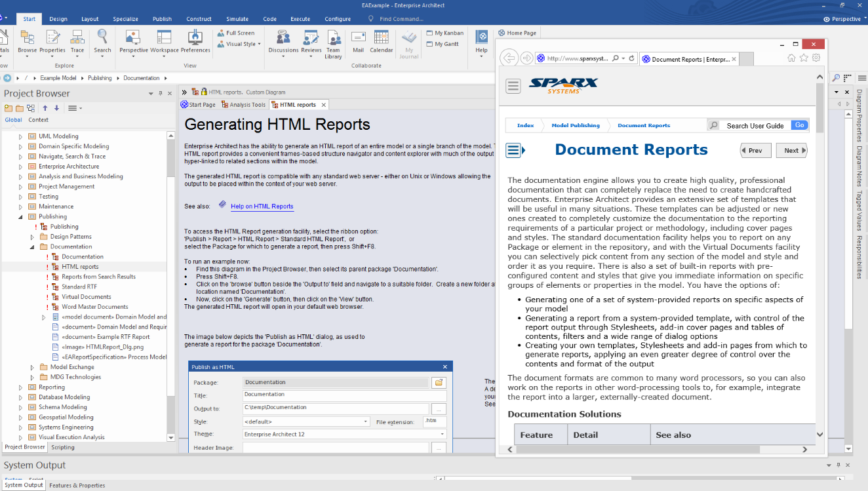Open the Index breadcrumb link
Image resolution: width=868 pixels, height=491 pixels.
click(525, 125)
